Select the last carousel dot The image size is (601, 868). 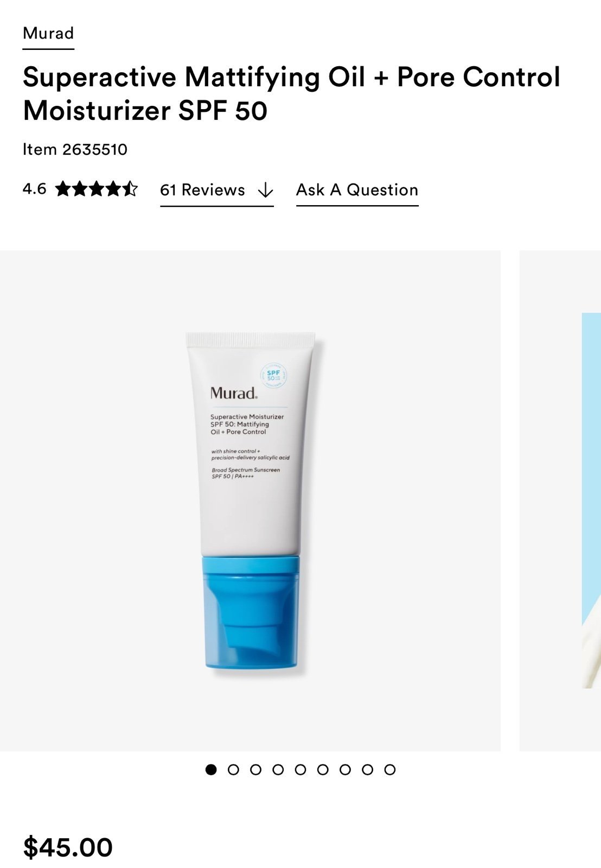(x=389, y=769)
